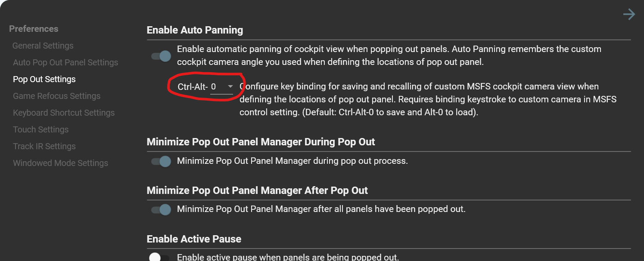
Task: Select the Pop Out Settings section
Action: 44,79
